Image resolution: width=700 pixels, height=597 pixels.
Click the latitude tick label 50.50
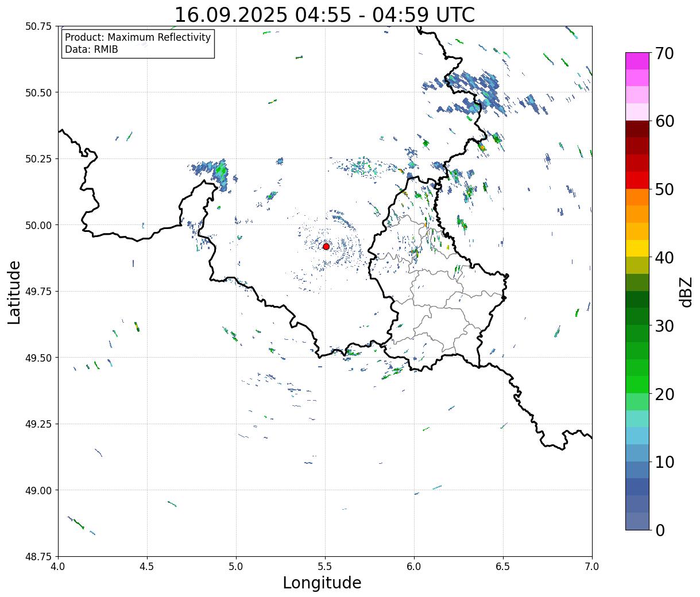[38, 92]
